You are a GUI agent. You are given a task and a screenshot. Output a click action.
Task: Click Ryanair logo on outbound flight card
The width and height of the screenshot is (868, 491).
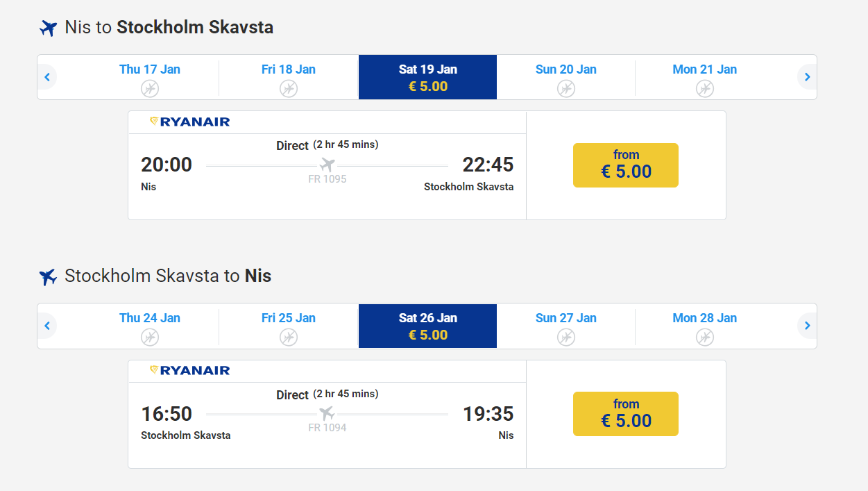coord(190,122)
